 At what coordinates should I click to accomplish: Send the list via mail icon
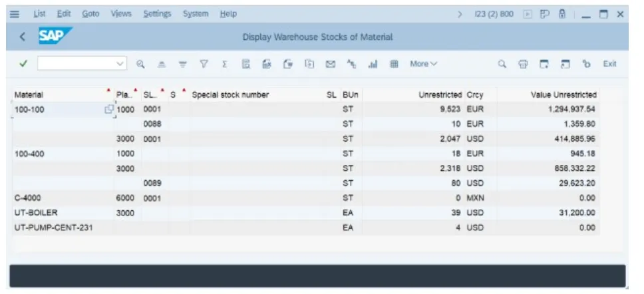[331, 64]
